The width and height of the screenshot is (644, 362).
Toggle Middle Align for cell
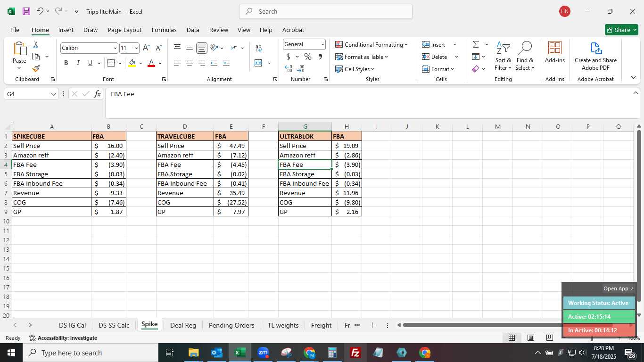(x=189, y=48)
